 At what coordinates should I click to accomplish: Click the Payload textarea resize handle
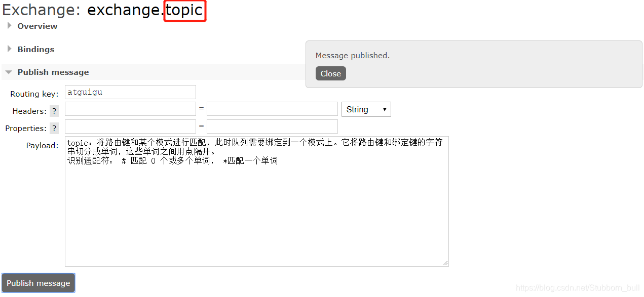(446, 264)
